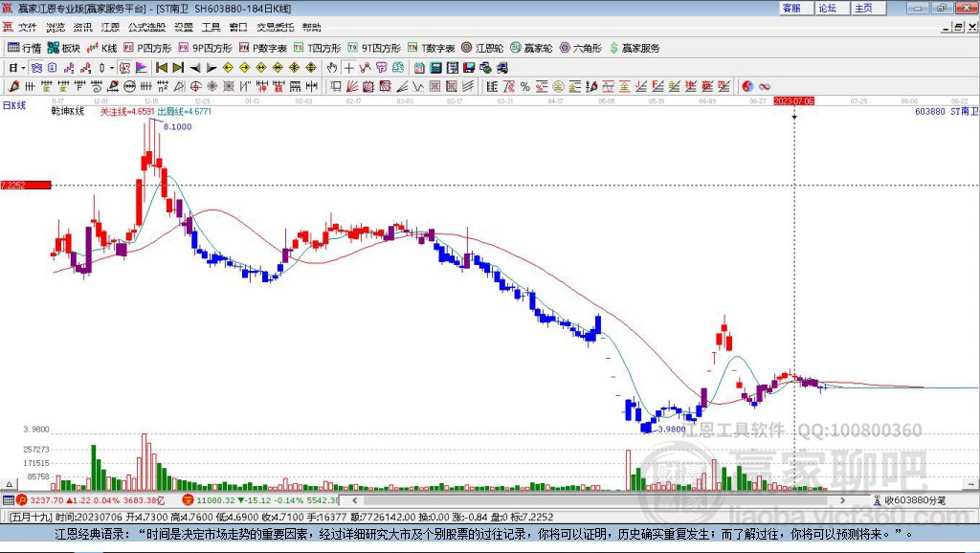Click the red floppy save icon
The width and height of the screenshot is (980, 553).
[x=469, y=68]
